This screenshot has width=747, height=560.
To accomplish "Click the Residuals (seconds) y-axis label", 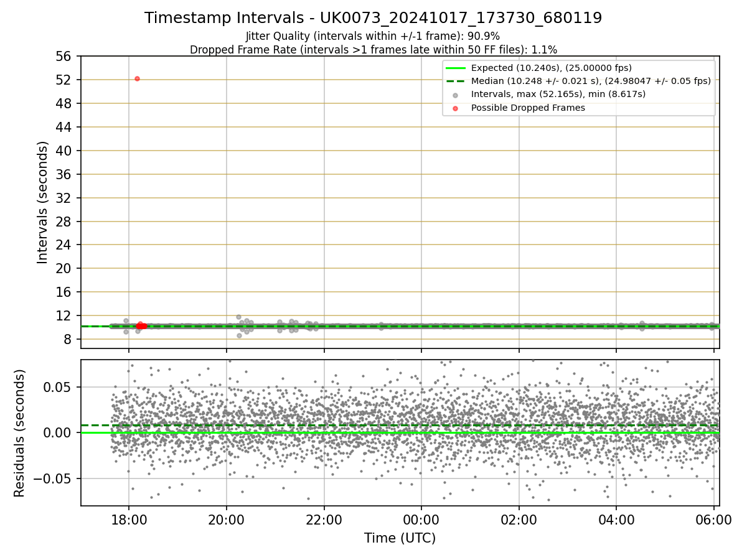I will point(20,433).
